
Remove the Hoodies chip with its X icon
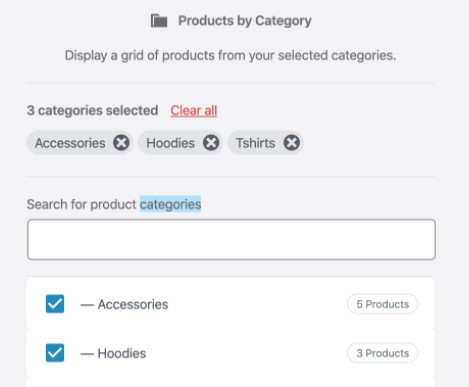coord(211,143)
